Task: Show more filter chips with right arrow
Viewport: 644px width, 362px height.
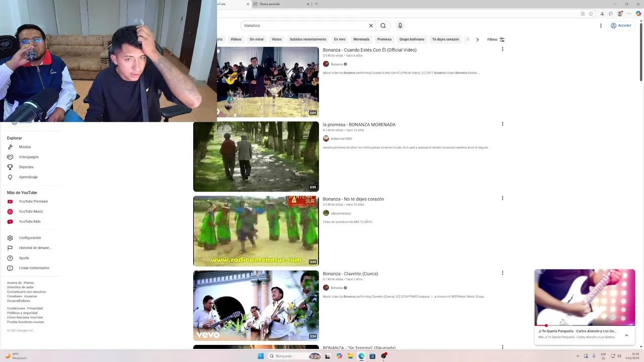Action: tap(477, 39)
